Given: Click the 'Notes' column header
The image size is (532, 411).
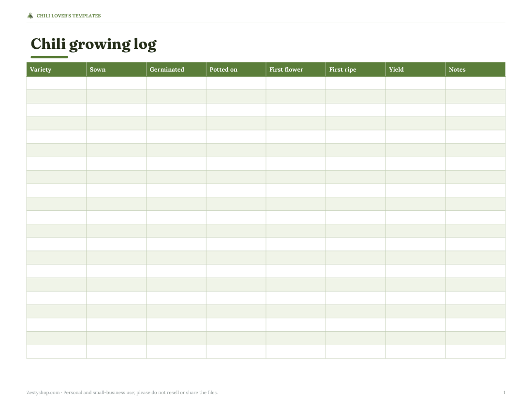Looking at the screenshot, I should click(475, 70).
